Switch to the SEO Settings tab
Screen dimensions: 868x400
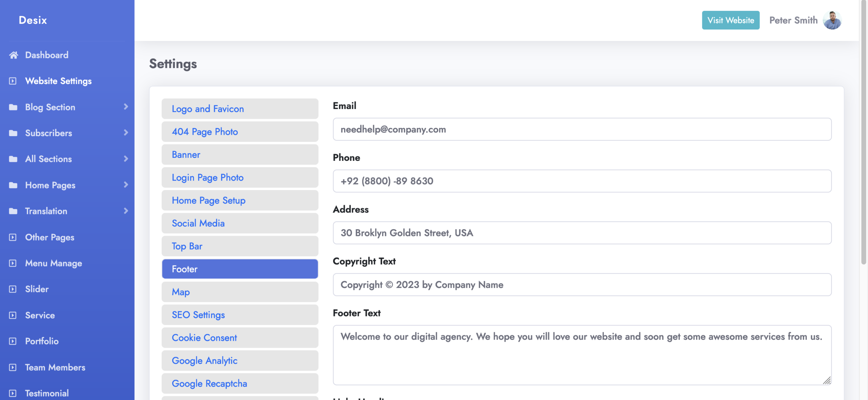240,315
